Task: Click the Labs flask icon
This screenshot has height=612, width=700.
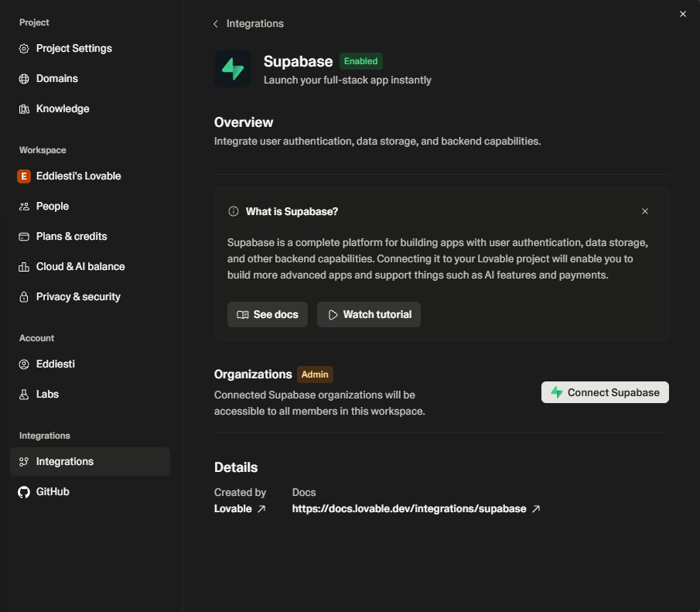Action: point(24,395)
